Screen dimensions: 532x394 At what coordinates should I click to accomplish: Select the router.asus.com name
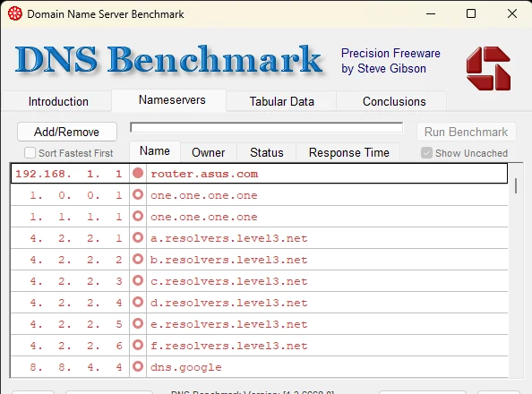coord(204,174)
